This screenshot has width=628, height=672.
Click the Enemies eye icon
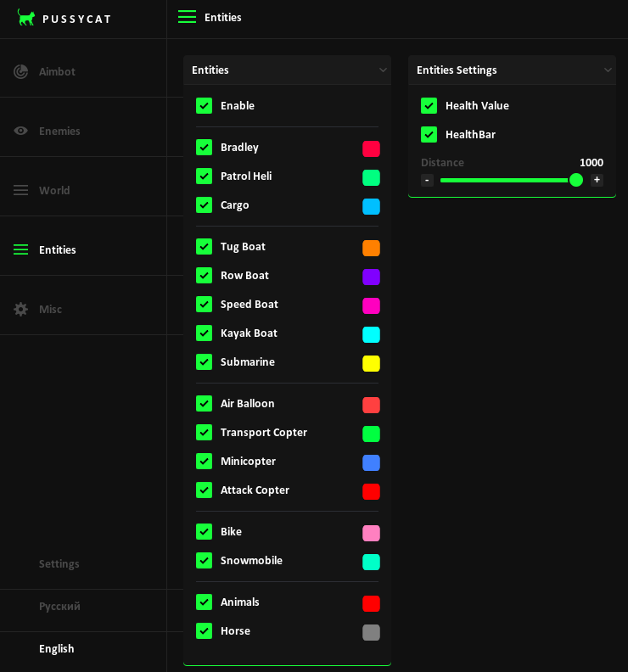coord(21,131)
